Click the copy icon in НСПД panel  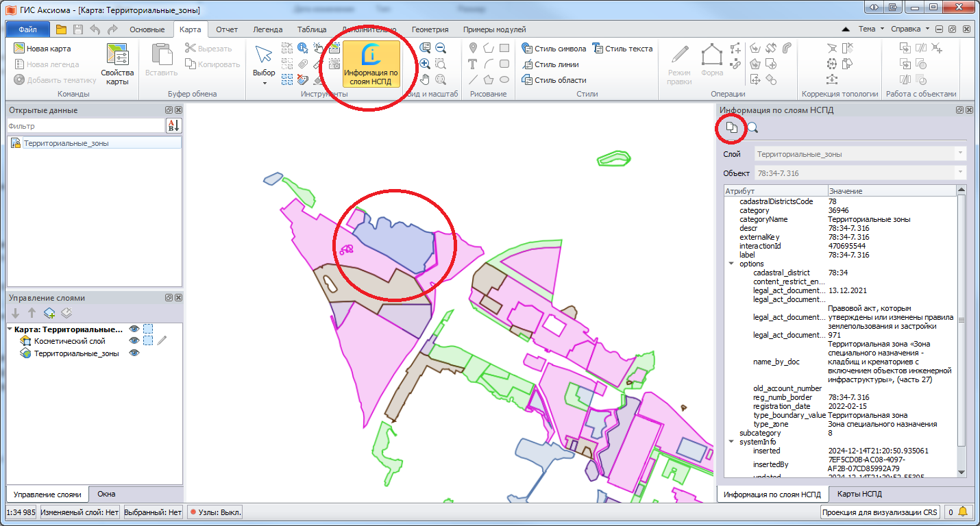pyautogui.click(x=732, y=127)
